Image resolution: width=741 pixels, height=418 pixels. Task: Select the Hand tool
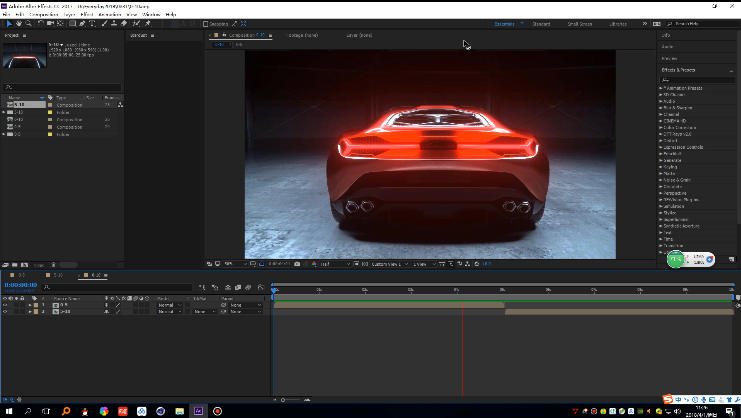tap(17, 23)
